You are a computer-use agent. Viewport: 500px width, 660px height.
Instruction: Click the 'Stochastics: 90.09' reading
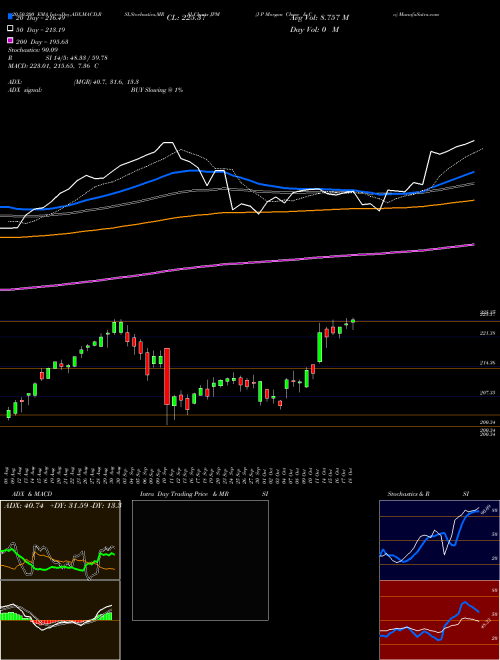point(32,50)
